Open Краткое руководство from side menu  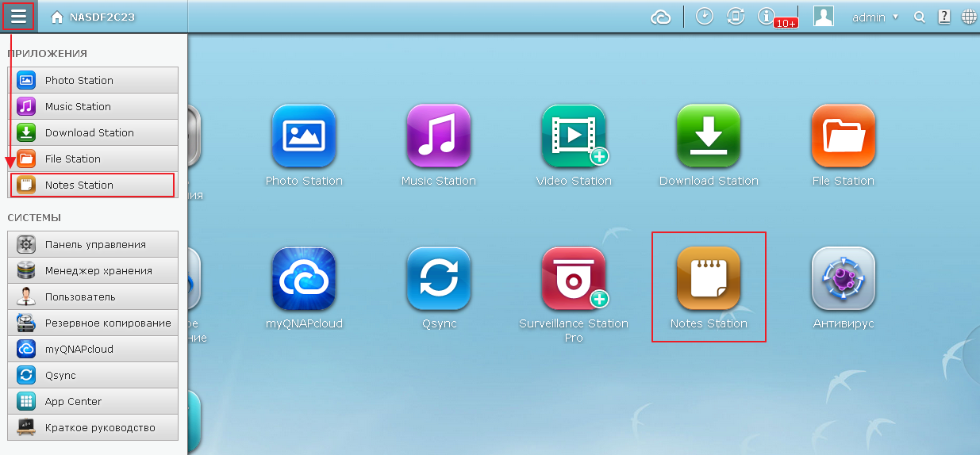coord(93,427)
